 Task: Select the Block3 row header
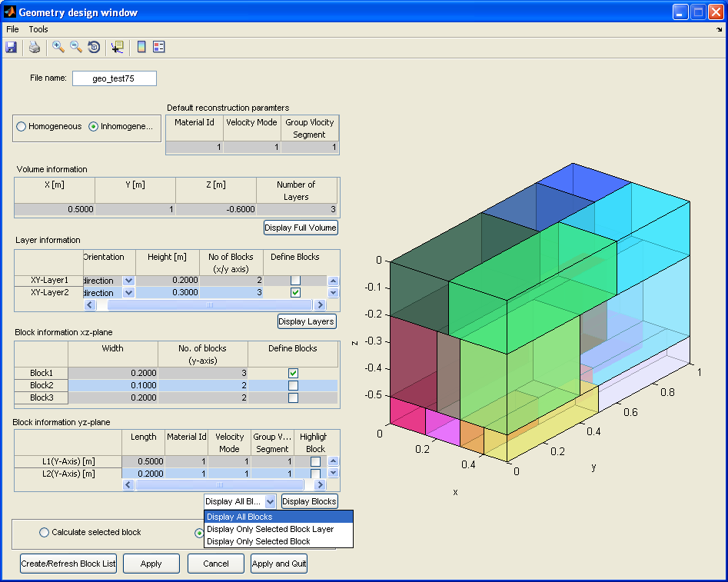click(42, 397)
